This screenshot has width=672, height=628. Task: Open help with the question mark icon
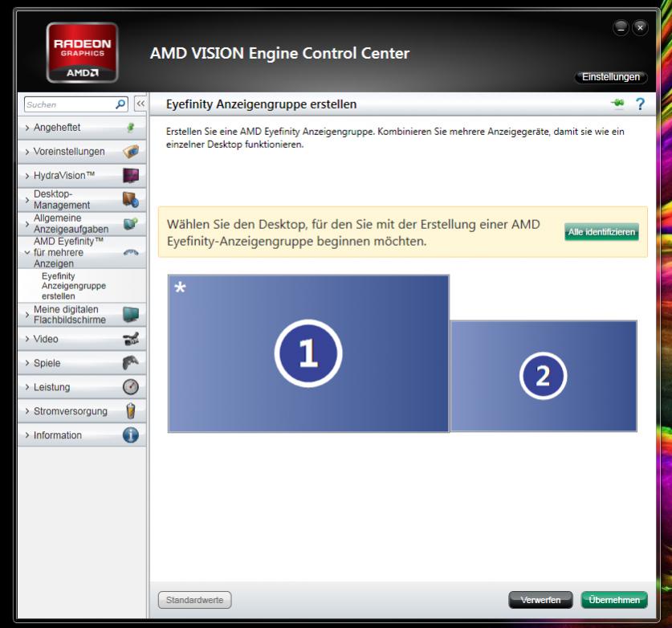pos(640,104)
